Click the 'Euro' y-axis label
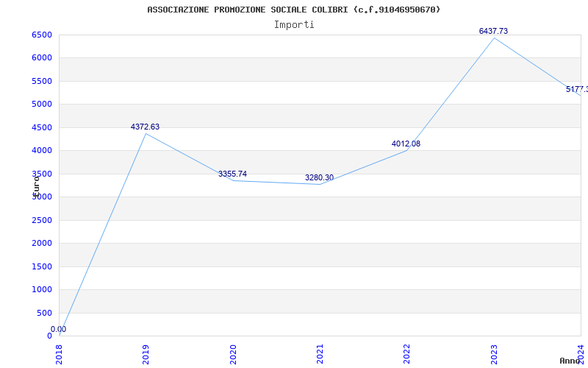The width and height of the screenshot is (588, 368). point(36,186)
